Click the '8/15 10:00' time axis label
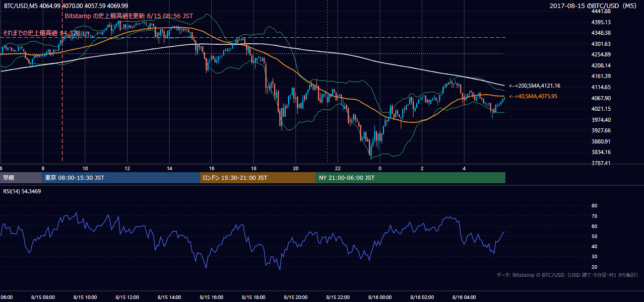The width and height of the screenshot is (644, 302). click(x=85, y=297)
